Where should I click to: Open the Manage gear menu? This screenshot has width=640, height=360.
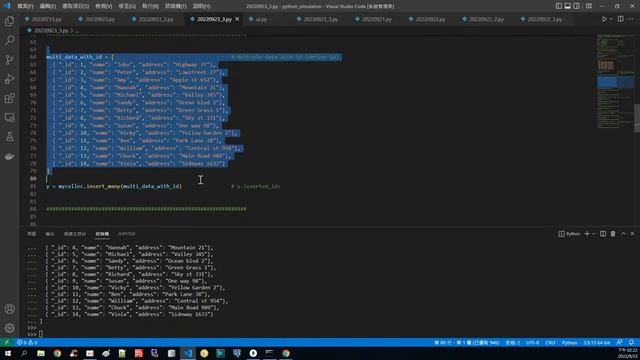(9, 328)
